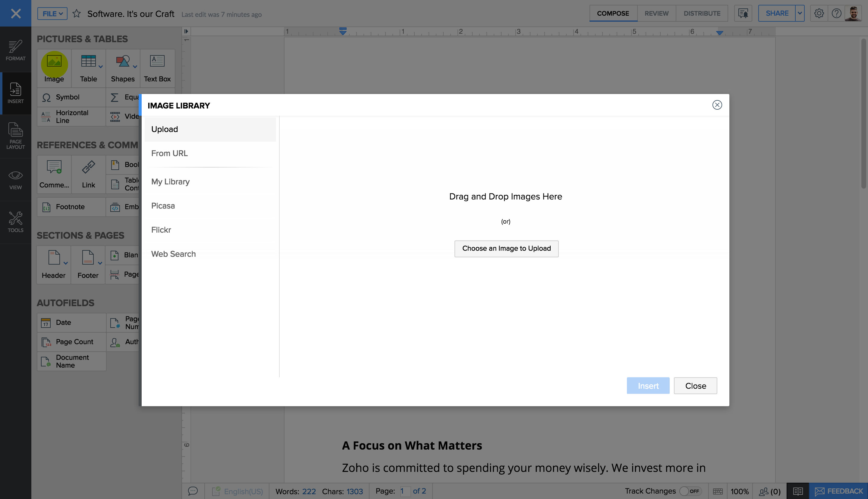
Task: Open the Tools sidebar panel
Action: pos(15,222)
